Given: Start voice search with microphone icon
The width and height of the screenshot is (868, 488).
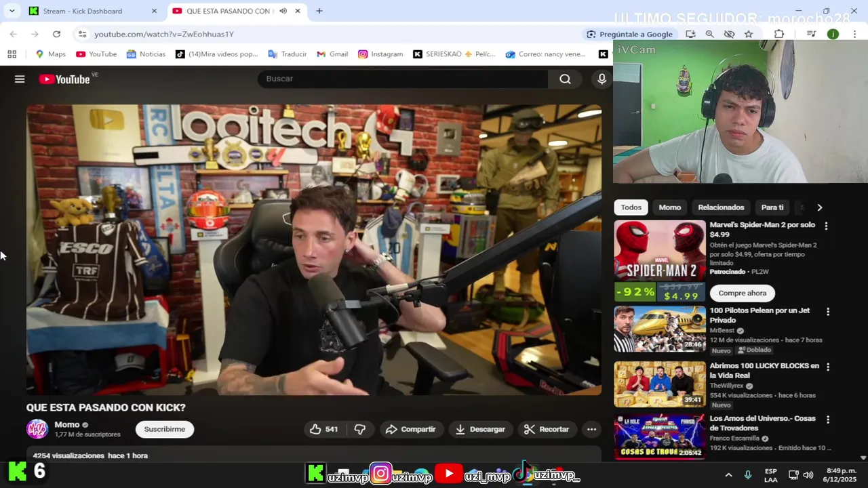Looking at the screenshot, I should (x=601, y=79).
